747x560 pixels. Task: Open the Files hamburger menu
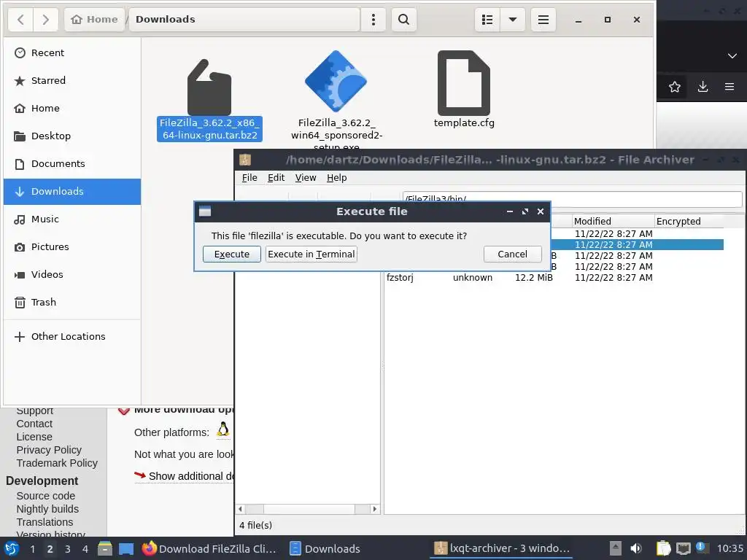543,20
